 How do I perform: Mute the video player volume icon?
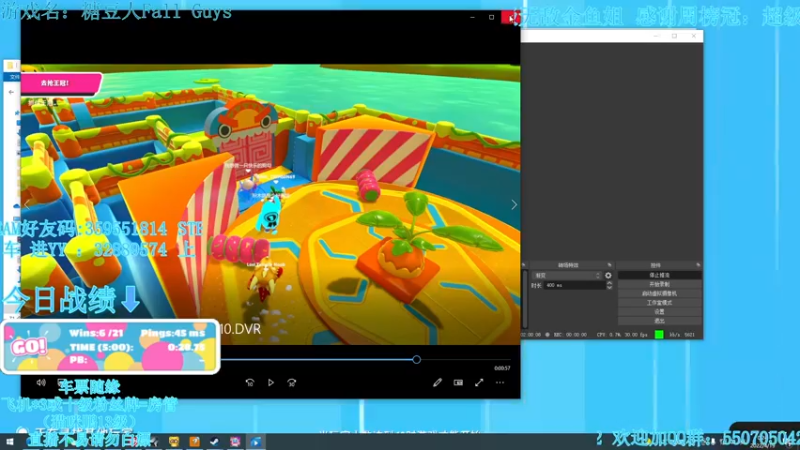(41, 383)
